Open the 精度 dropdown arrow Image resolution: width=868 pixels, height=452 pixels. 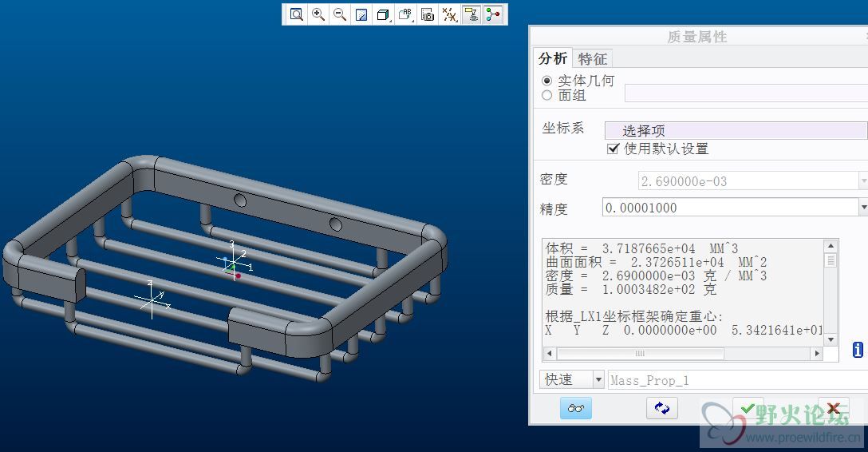click(863, 207)
